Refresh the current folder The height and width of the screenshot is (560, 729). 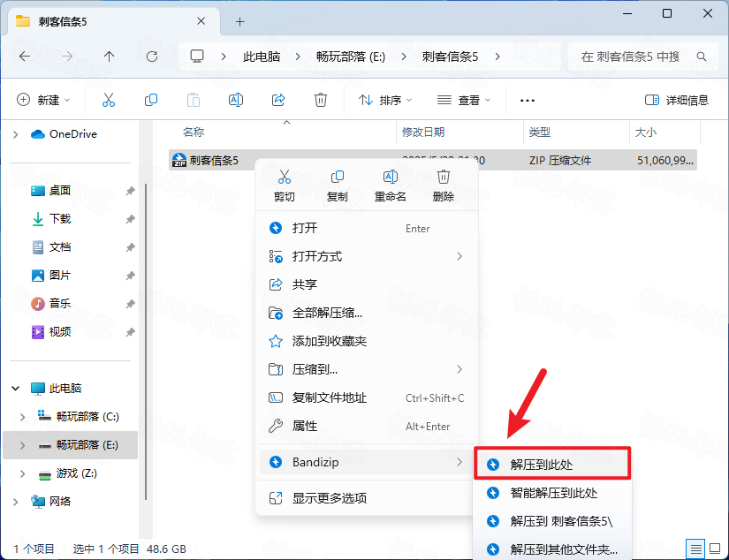152,57
